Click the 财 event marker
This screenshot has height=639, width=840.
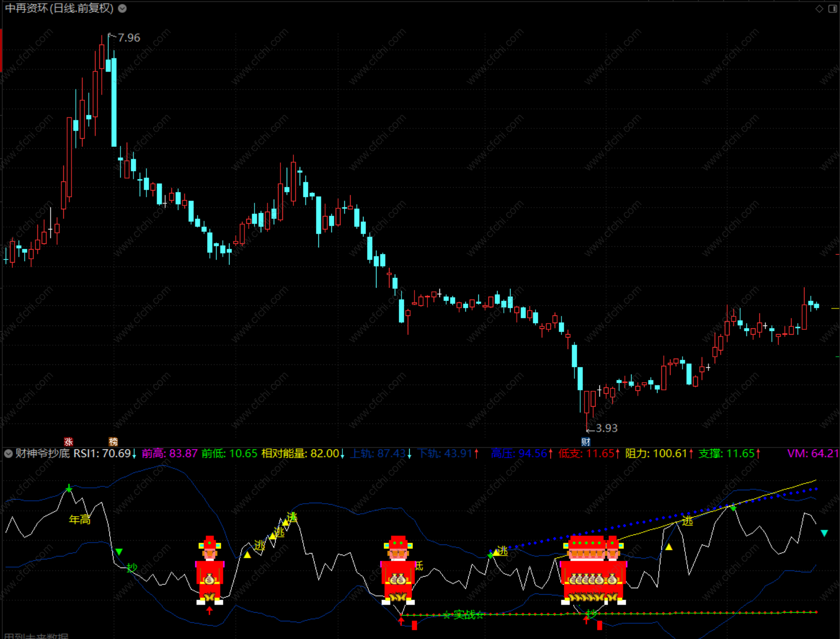point(585,441)
